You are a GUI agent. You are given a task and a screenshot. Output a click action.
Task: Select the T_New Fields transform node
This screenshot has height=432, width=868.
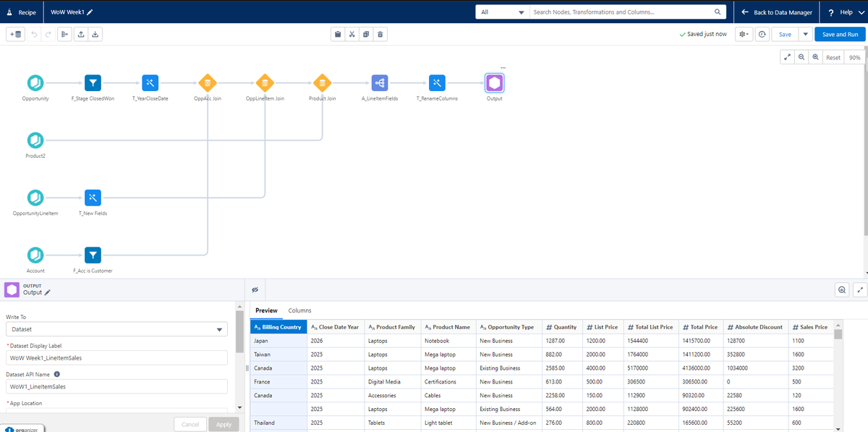click(93, 198)
